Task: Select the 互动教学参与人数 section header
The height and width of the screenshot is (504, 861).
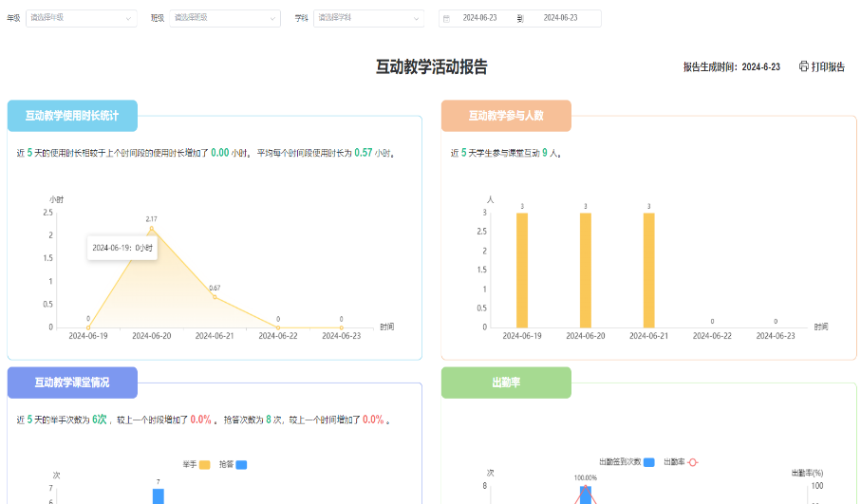Action: coord(506,116)
